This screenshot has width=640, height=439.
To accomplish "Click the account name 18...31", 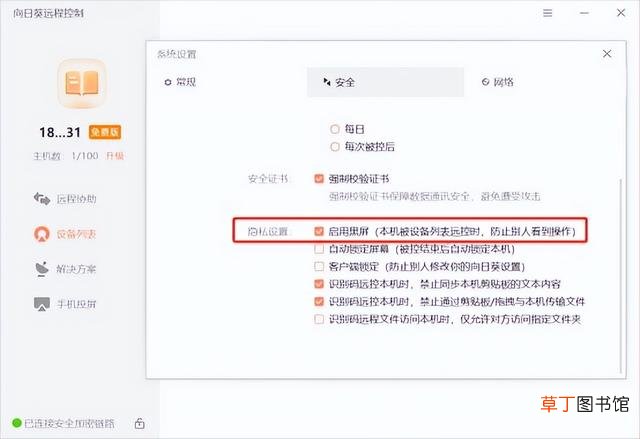I will pos(60,133).
